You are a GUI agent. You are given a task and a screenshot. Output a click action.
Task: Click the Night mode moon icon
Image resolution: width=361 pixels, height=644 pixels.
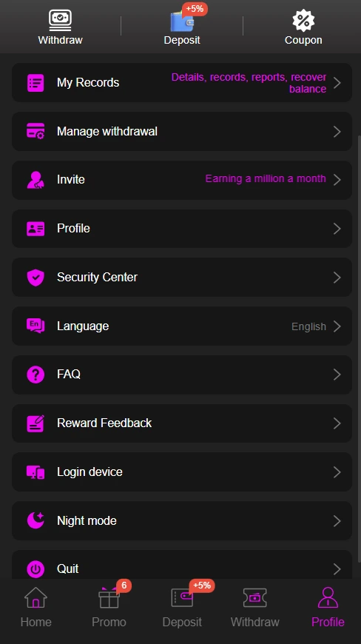click(36, 521)
